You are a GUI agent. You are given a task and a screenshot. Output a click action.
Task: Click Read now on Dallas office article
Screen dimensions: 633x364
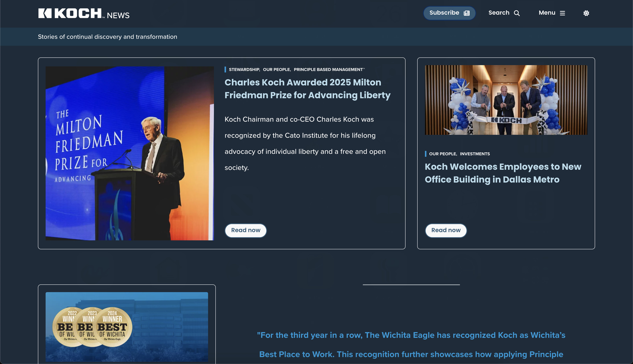click(446, 230)
